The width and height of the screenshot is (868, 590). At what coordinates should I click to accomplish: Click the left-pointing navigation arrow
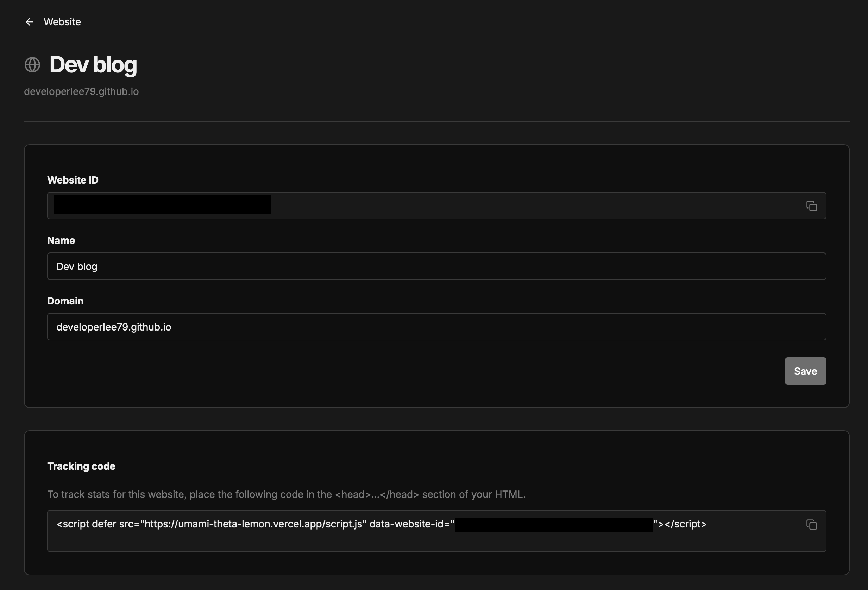[x=30, y=22]
